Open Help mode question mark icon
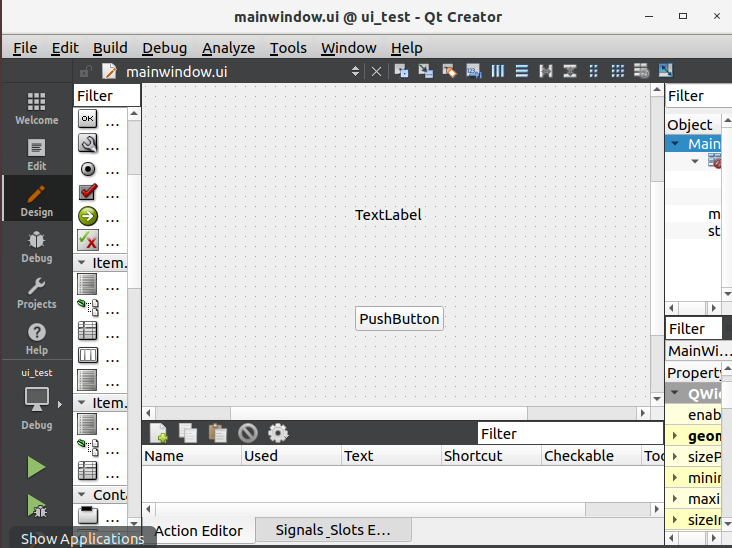 [x=36, y=339]
